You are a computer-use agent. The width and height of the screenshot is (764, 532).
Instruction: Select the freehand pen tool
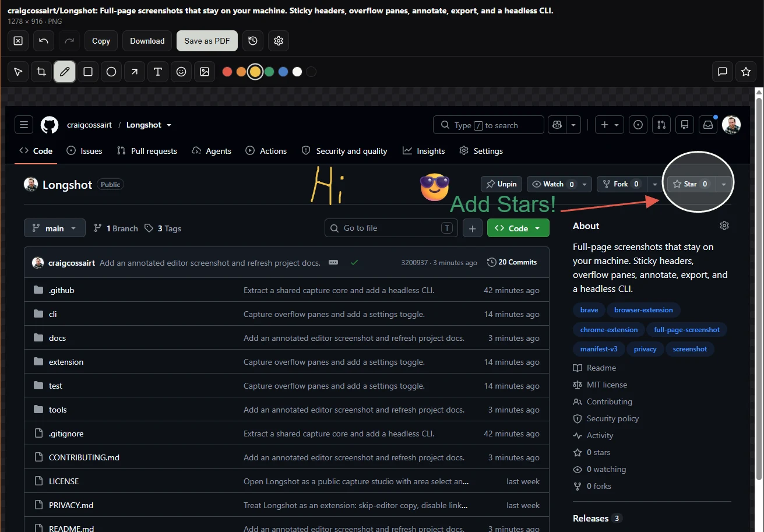coord(65,72)
